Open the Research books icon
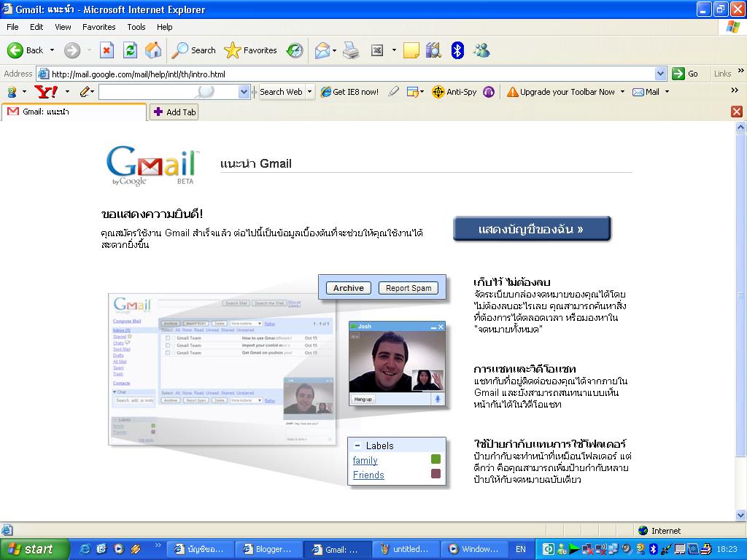 click(433, 50)
